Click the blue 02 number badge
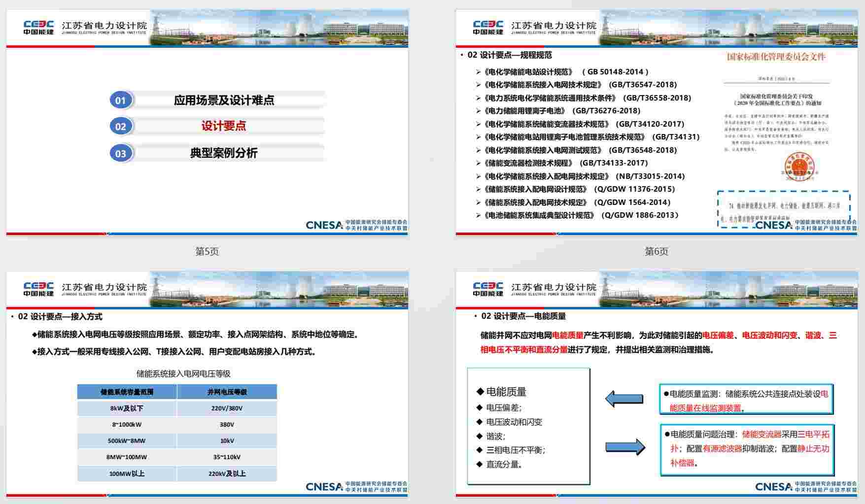Screen dimensions: 865x504 (x=120, y=127)
